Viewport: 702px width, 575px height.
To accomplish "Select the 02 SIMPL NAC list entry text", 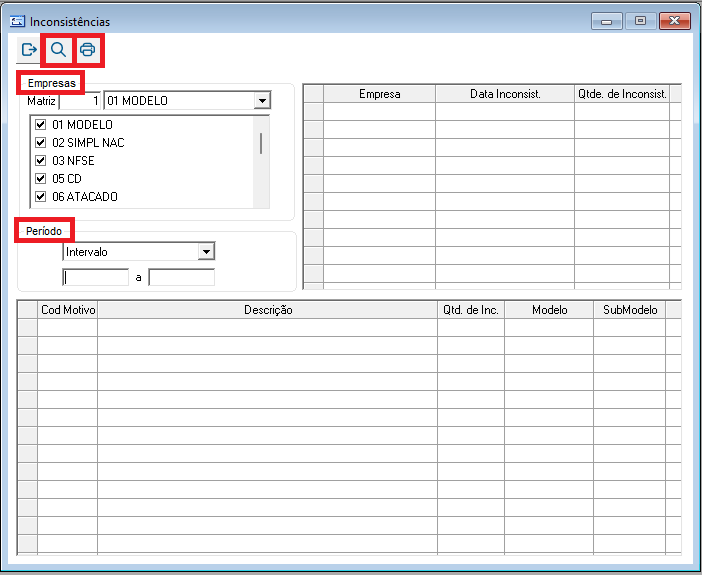I will tap(88, 142).
